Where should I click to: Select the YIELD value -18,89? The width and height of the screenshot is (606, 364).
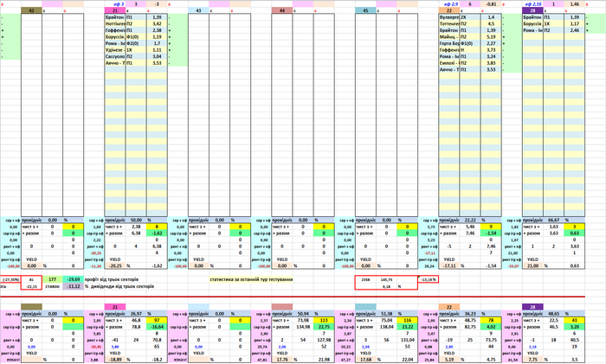click(x=115, y=360)
